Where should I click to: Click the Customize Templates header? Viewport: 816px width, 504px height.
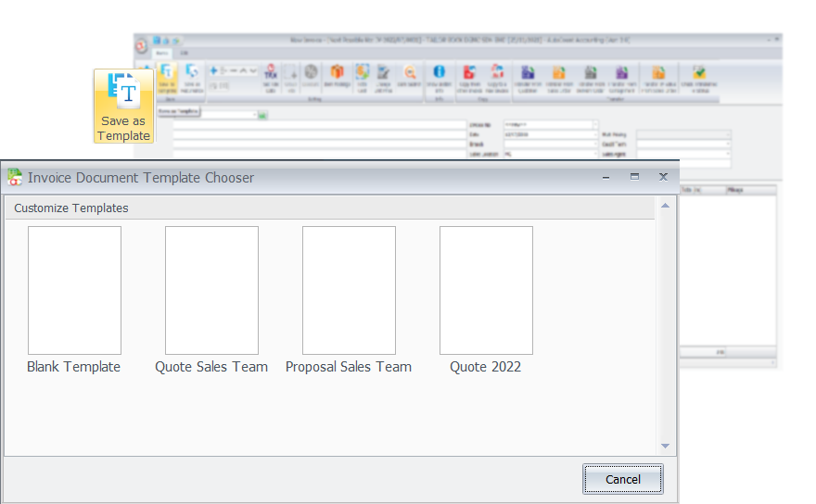point(71,208)
